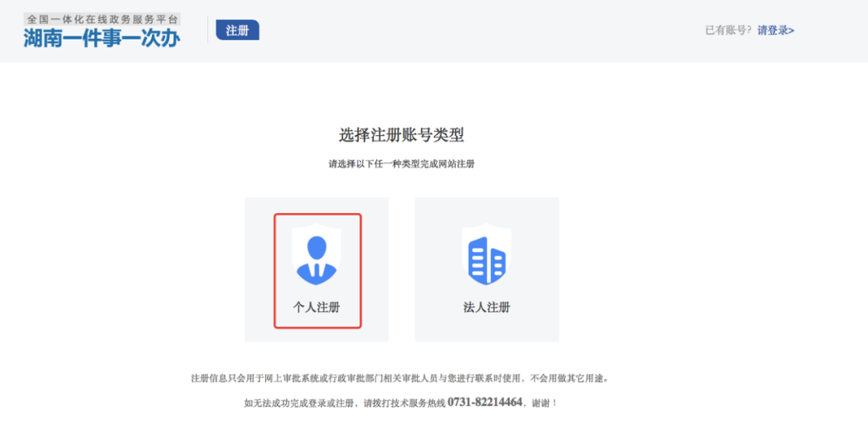Click the blue 注册 badge in header
Image resolution: width=868 pixels, height=444 pixels.
(x=237, y=31)
